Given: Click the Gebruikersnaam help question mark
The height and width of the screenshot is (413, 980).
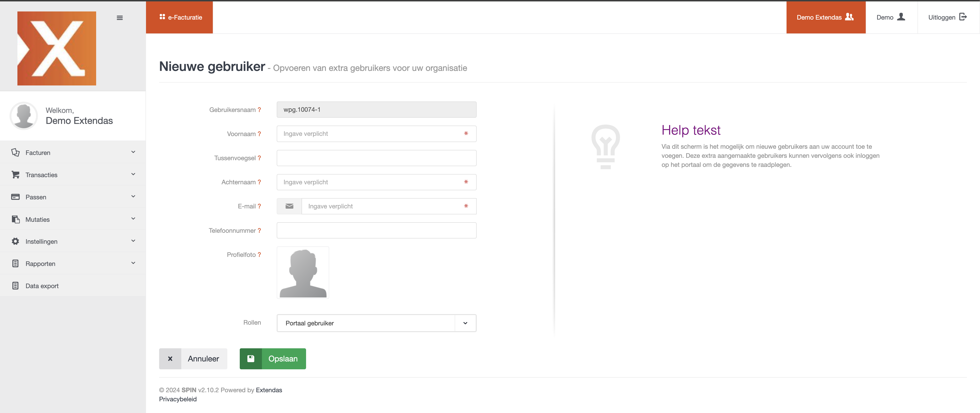Looking at the screenshot, I should tap(259, 110).
